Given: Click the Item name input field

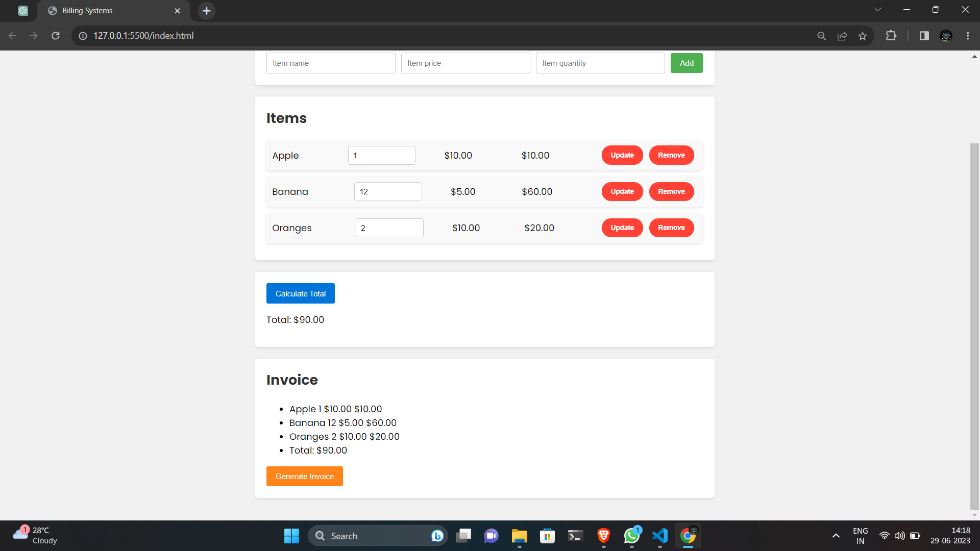Looking at the screenshot, I should click(x=330, y=63).
